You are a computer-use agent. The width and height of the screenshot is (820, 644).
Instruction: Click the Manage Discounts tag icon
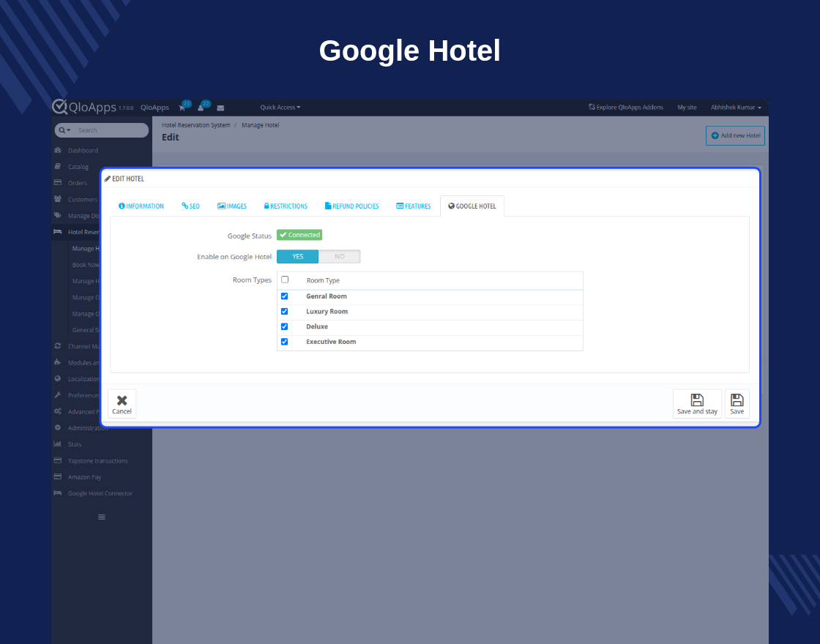58,215
